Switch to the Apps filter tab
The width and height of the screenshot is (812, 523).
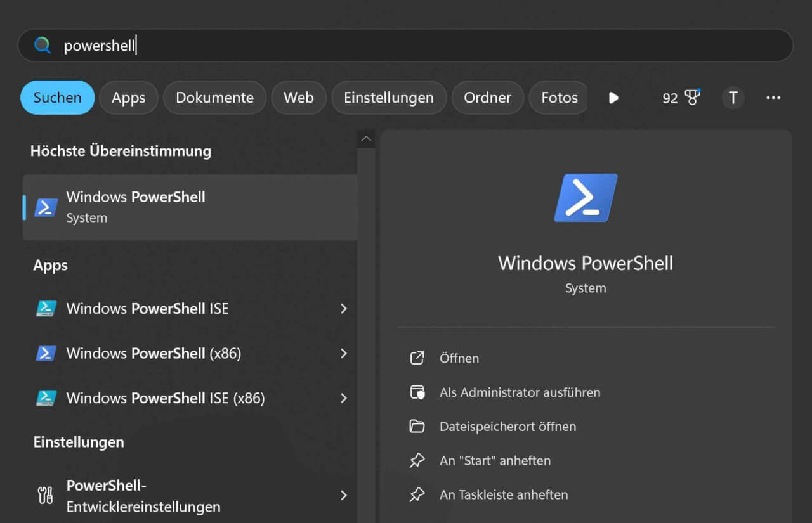pyautogui.click(x=128, y=98)
